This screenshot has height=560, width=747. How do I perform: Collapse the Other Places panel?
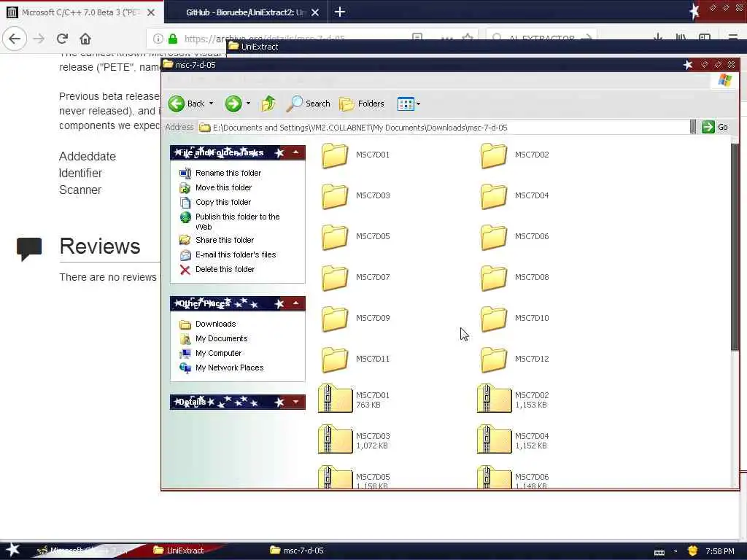point(296,303)
